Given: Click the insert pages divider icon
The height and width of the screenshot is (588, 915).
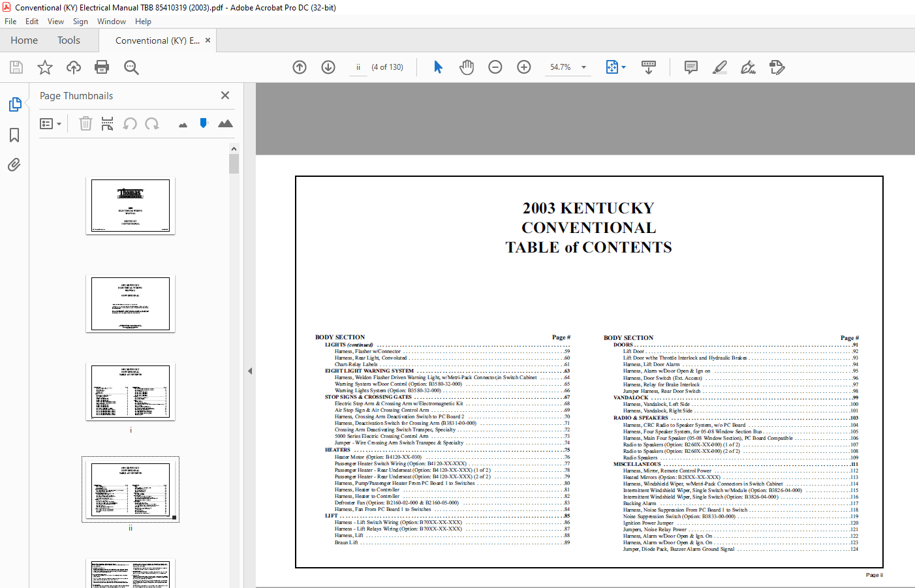Looking at the screenshot, I should (x=108, y=123).
